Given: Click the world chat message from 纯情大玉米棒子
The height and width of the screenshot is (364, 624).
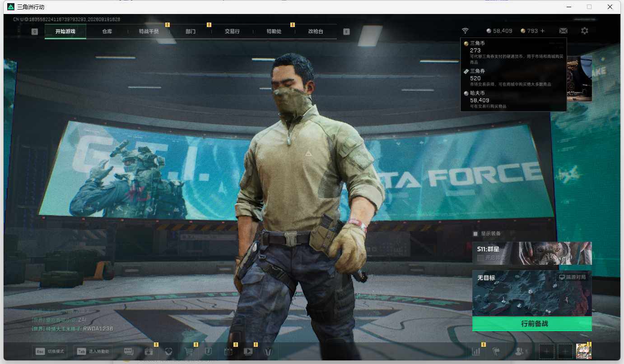Looking at the screenshot, I should click(x=72, y=329).
